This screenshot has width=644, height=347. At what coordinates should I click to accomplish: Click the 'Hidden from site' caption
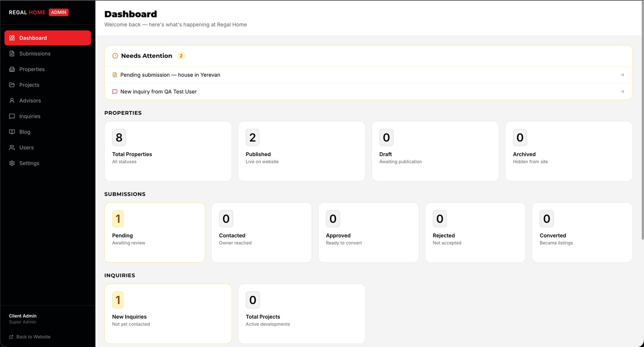(530, 162)
